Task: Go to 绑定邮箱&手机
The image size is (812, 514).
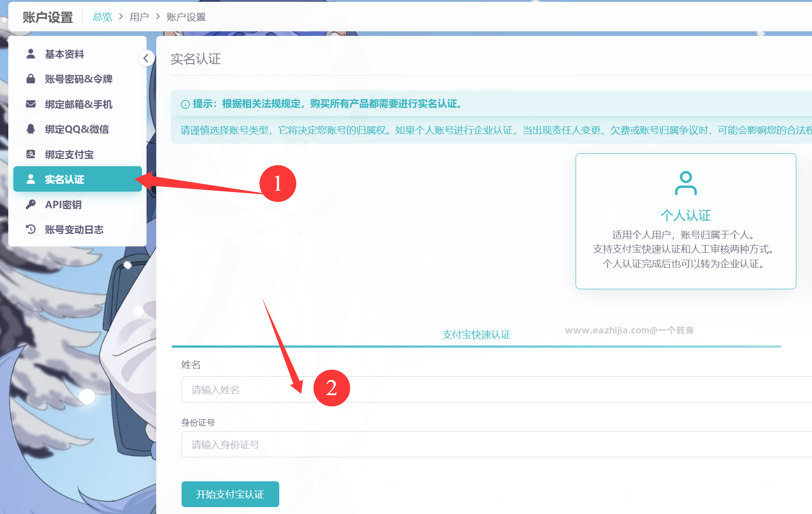Action: 77,104
